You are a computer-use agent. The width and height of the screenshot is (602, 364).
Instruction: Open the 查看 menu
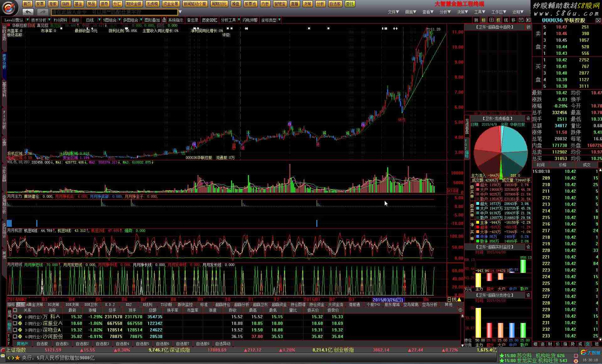click(428, 12)
